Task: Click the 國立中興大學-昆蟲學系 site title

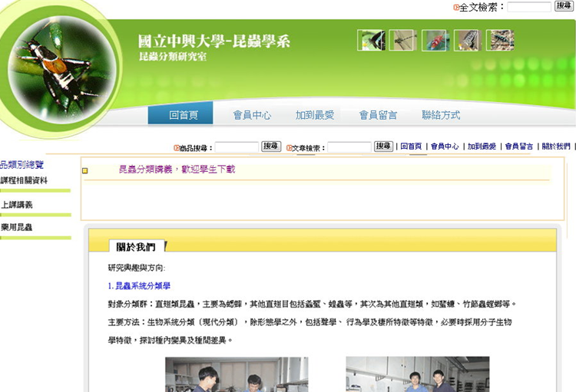Action: (214, 41)
